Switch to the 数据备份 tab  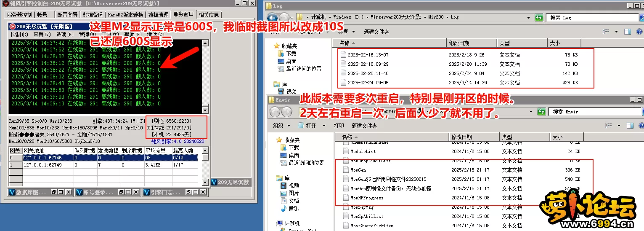93,15
